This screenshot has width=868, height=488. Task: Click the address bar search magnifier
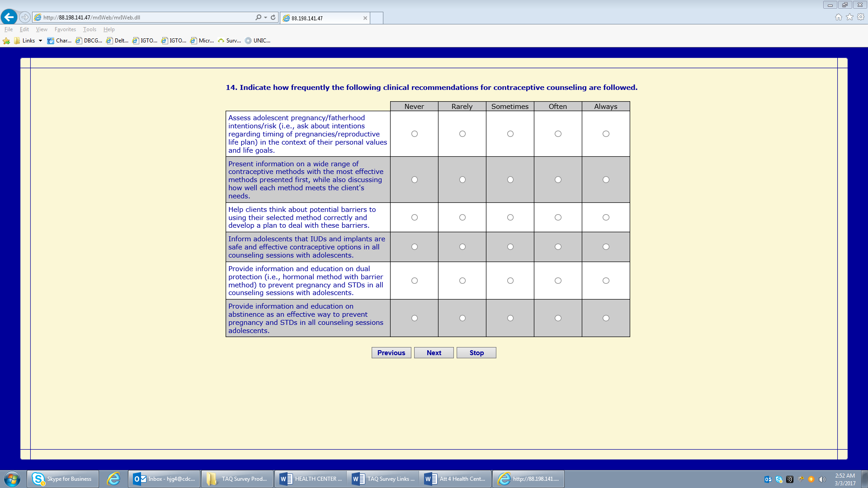258,17
